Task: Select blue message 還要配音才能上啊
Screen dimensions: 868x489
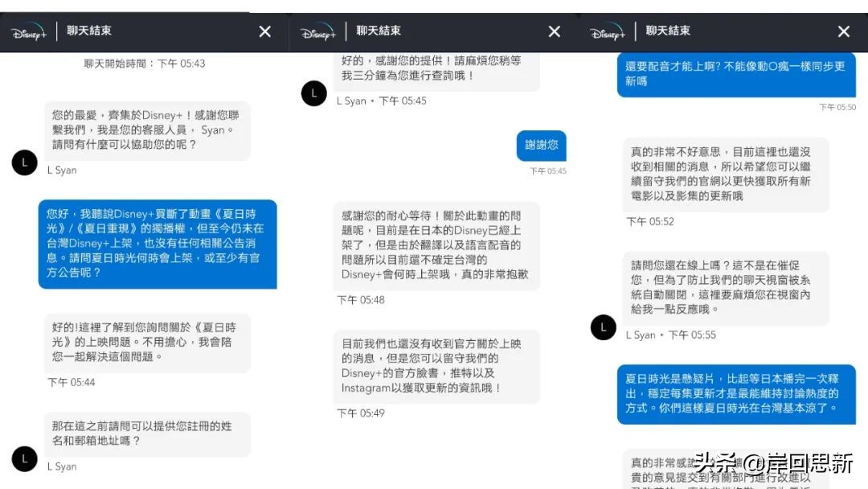Action: click(736, 74)
